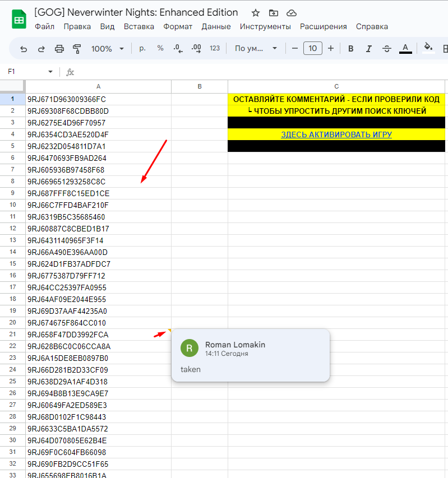448x478 pixels.
Task: Open the Вставка menu
Action: tap(139, 26)
